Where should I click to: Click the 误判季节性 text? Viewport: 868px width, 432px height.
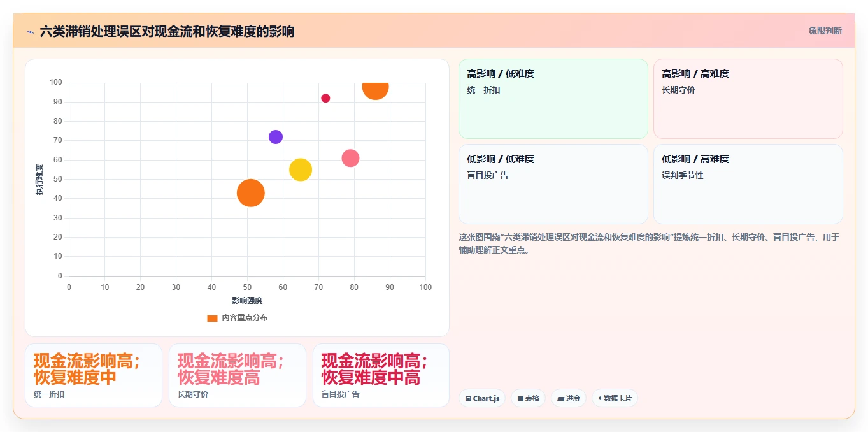click(x=683, y=175)
